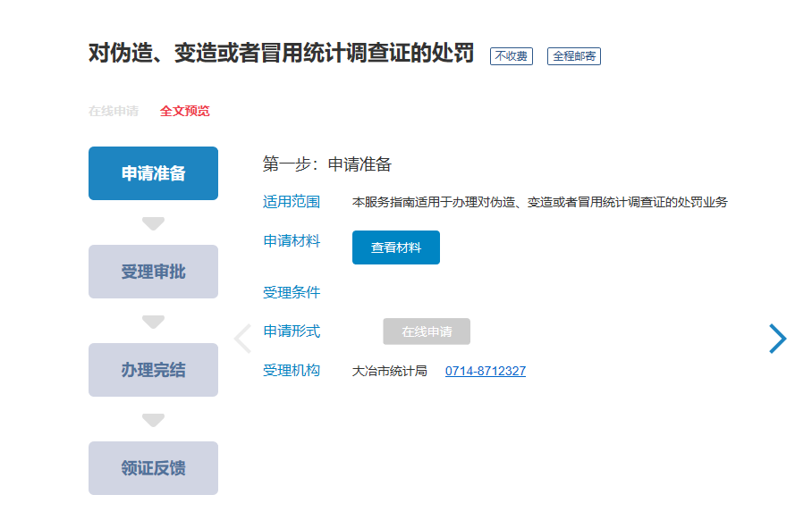This screenshot has height=520, width=812.
Task: Click the down arrow below 办理完结
Action: click(154, 420)
